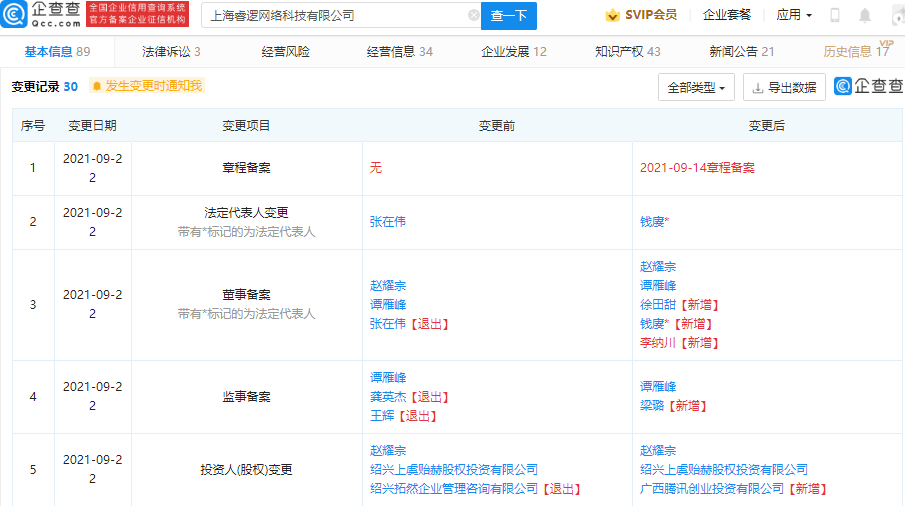The height and width of the screenshot is (506, 905).
Task: Switch to 历史信息 VIP tab
Action: tap(857, 51)
